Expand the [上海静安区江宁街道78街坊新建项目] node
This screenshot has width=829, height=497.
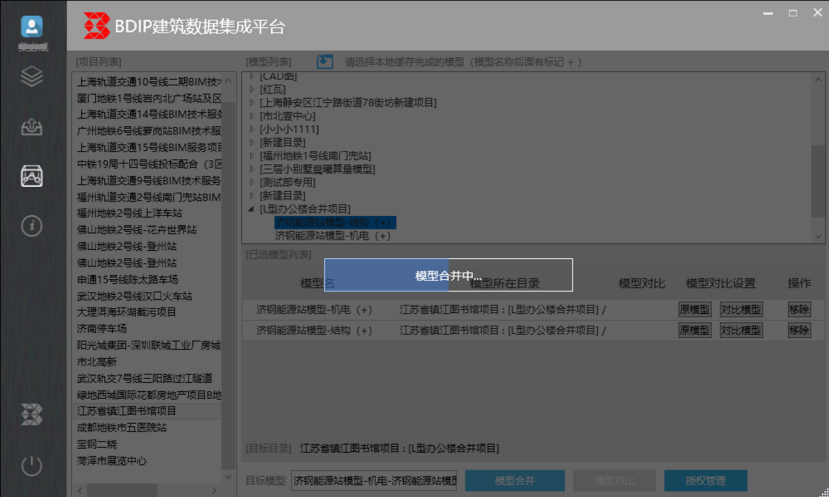[x=252, y=103]
